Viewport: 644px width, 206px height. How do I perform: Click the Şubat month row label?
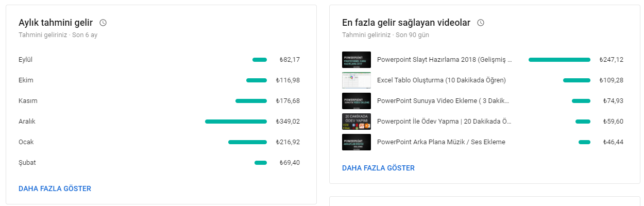[27, 163]
